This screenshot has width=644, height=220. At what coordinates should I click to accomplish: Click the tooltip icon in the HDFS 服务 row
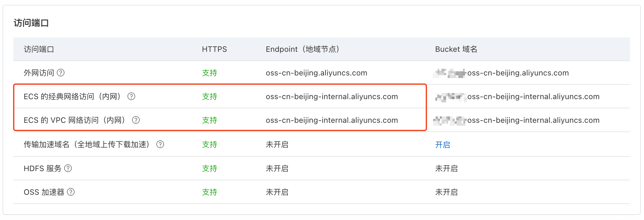(69, 169)
